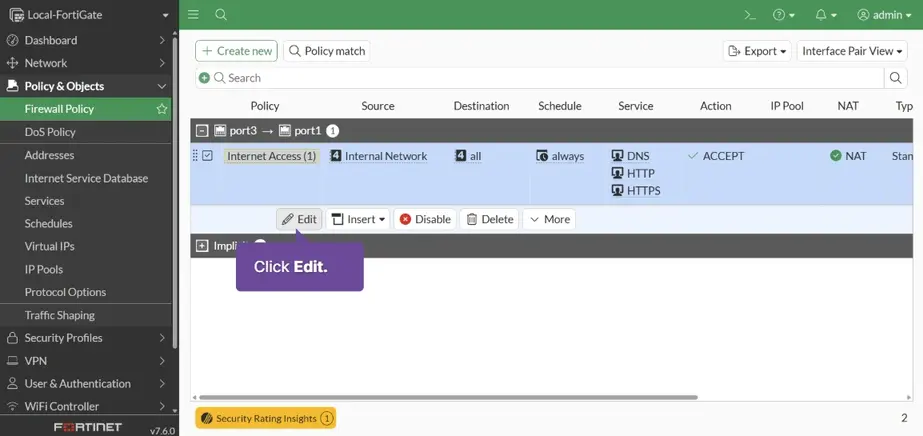The height and width of the screenshot is (436, 923).
Task: Click the green add filter plus icon
Action: coord(204,78)
